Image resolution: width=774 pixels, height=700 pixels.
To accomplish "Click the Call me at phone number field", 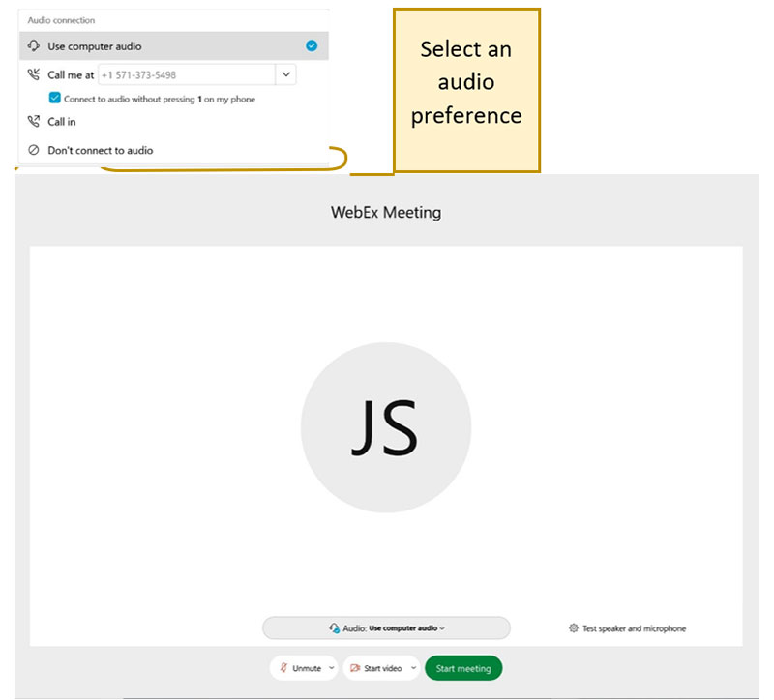I will click(x=186, y=74).
